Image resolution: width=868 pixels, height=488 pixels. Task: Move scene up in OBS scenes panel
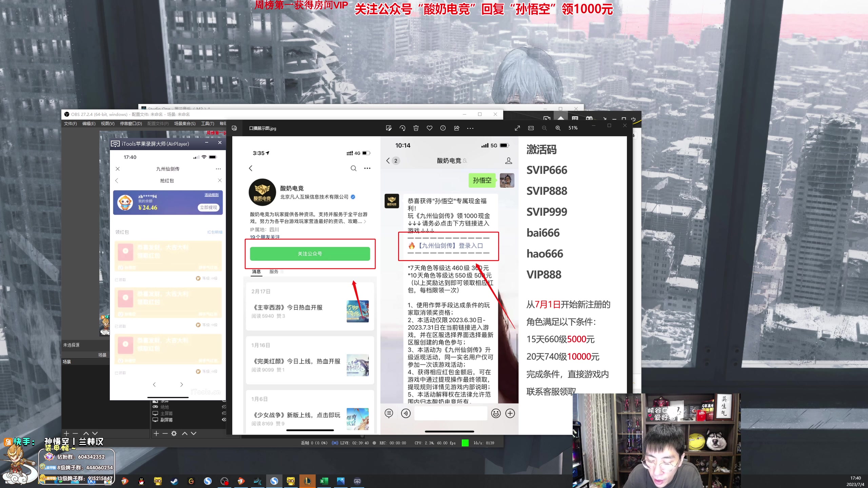pos(86,433)
